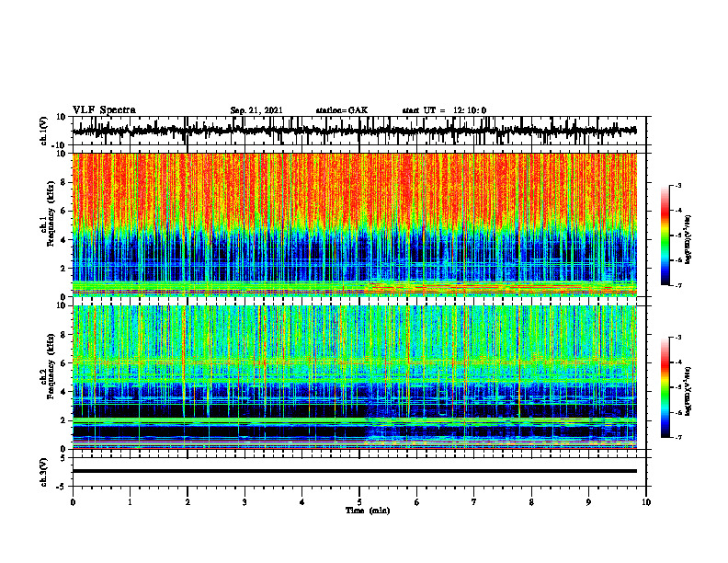Click the date "Sep. 21, 2021" header
Screen dimensions: 728x563
pyautogui.click(x=256, y=110)
